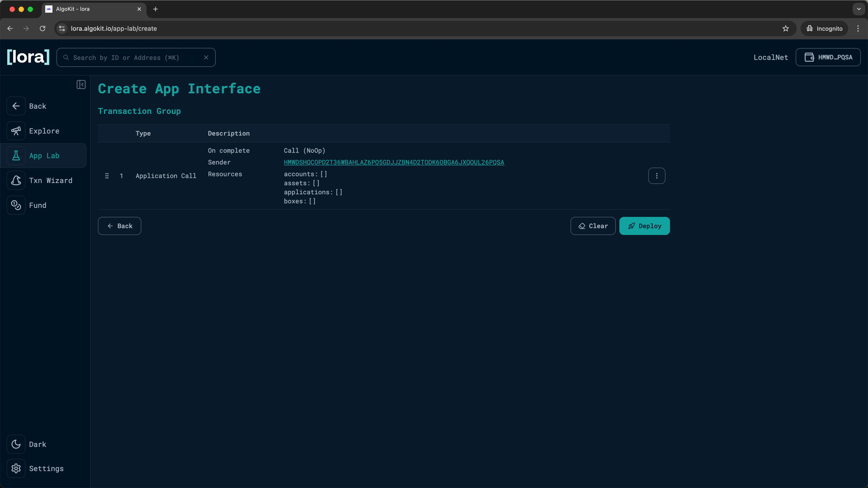Open Fund via the coin icon

pos(16,205)
